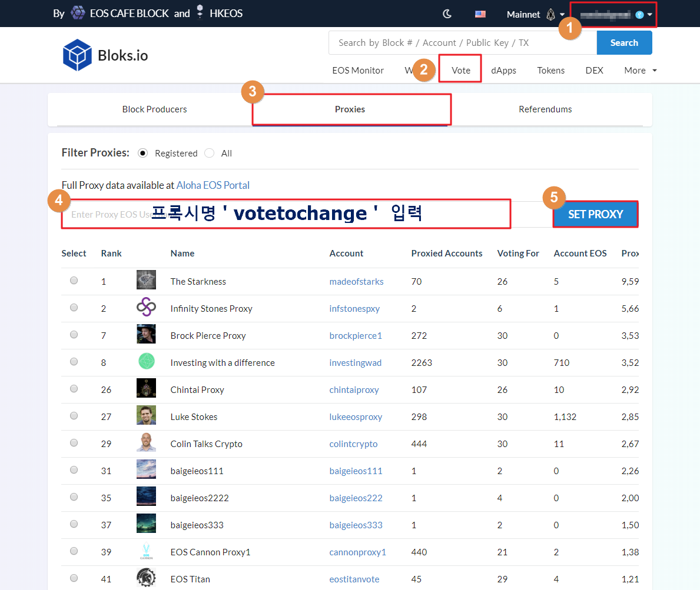Select Registered proxies filter

coord(143,154)
